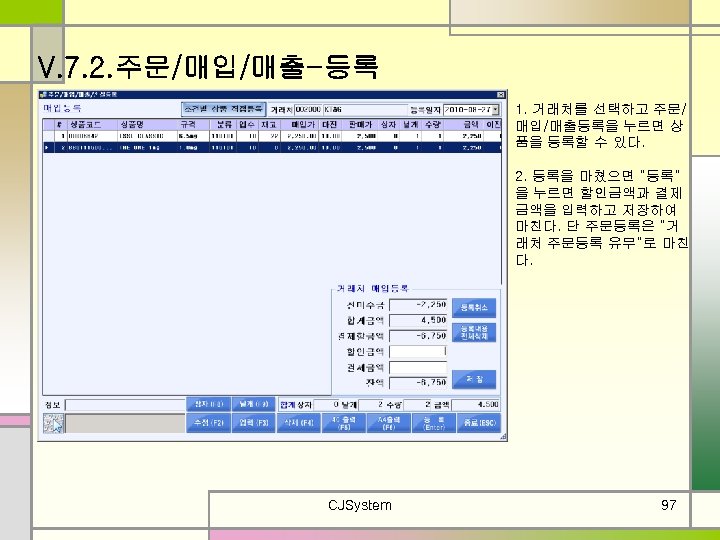Select highlighted product row 2 in table
This screenshot has width=720, height=540.
tap(271, 147)
